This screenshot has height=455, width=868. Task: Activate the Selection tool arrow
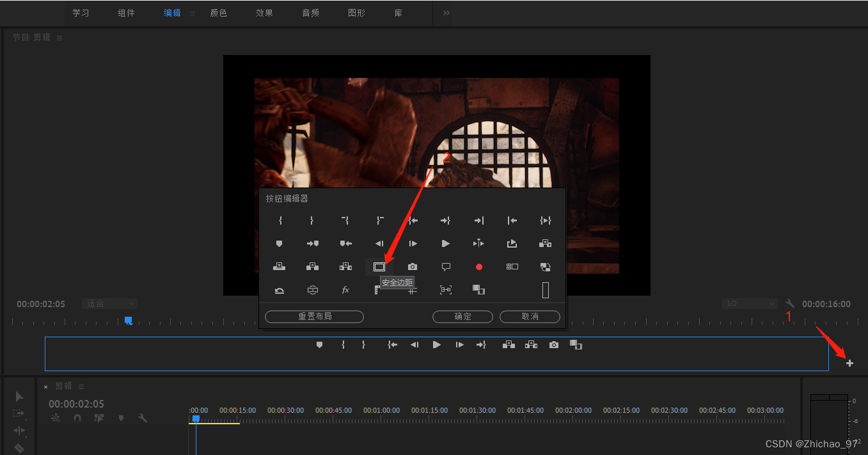coord(19,397)
